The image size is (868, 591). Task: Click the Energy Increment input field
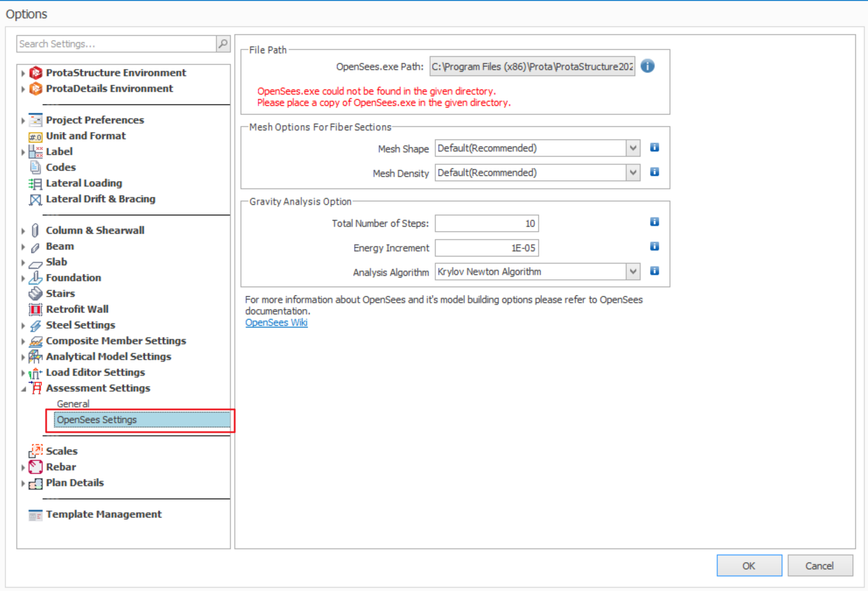pos(486,248)
